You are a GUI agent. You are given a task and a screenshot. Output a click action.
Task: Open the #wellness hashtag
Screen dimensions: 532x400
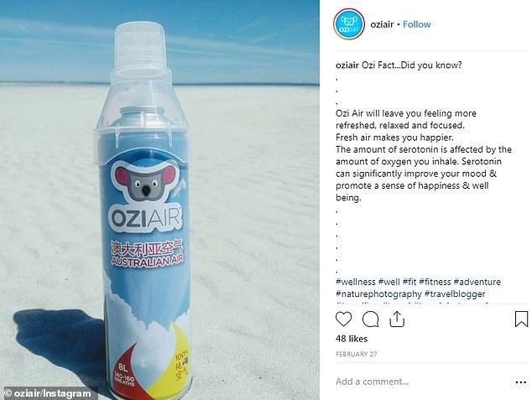point(356,282)
